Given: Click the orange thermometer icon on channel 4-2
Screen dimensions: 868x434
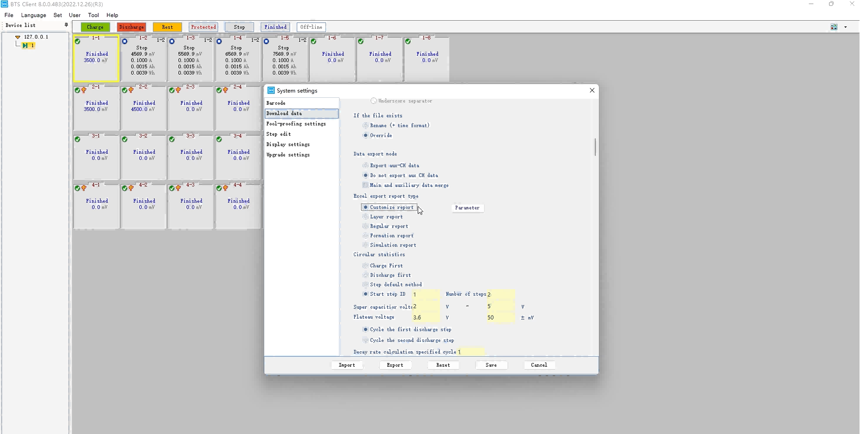Looking at the screenshot, I should tap(131, 188).
